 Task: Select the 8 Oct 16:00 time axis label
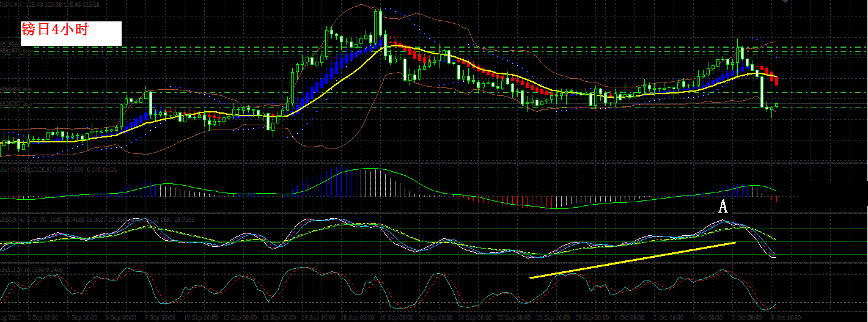[786, 317]
